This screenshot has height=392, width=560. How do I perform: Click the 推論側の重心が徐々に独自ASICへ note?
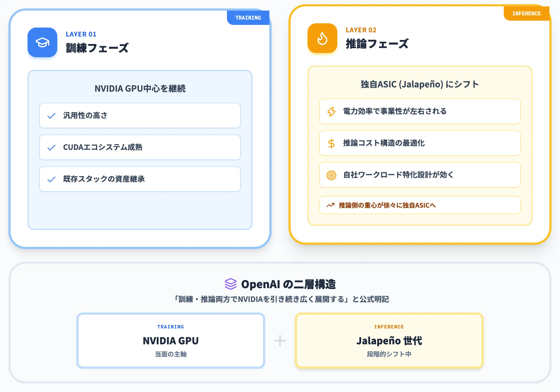click(x=420, y=205)
